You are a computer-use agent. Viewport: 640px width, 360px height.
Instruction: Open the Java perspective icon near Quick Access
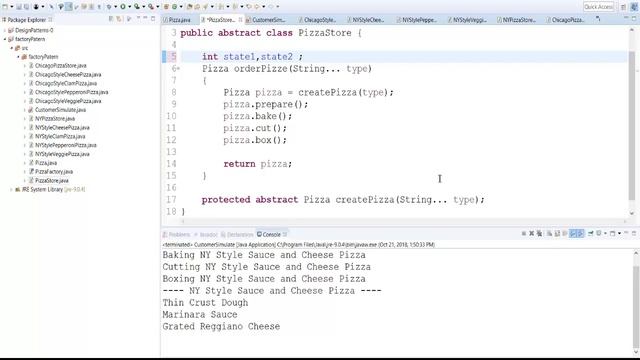(x=634, y=7)
